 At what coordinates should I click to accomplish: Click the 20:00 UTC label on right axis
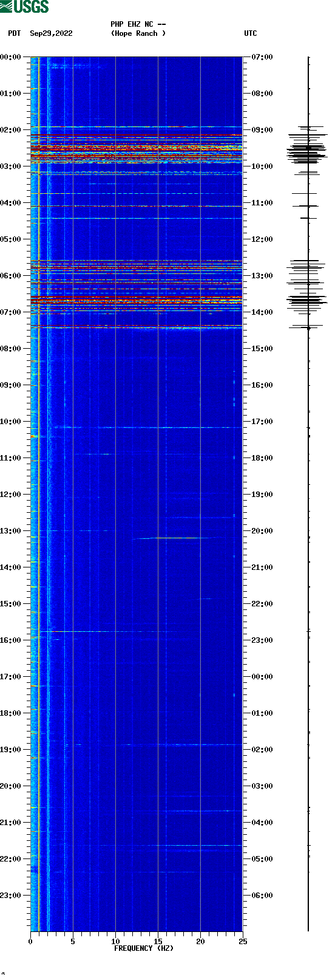point(262,531)
